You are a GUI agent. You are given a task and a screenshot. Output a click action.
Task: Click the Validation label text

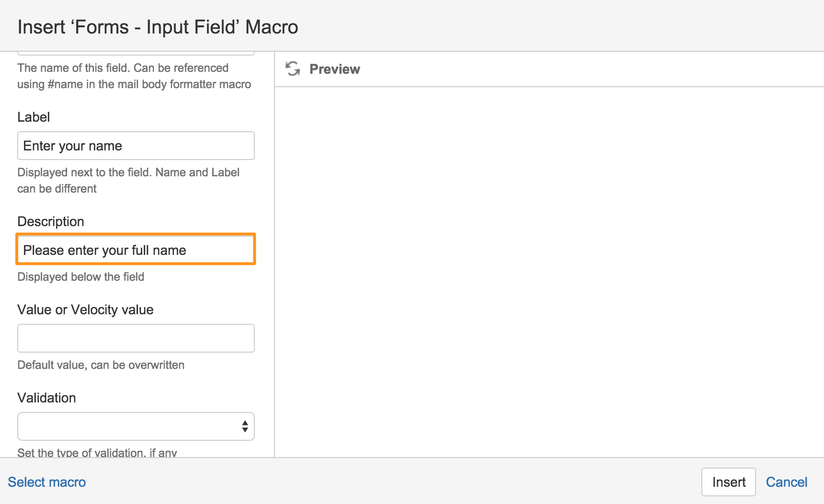(x=46, y=398)
